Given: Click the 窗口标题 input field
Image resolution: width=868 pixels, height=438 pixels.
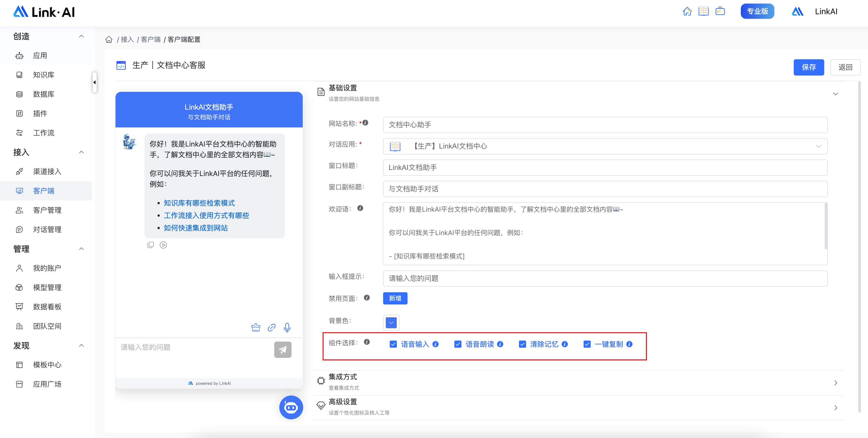Looking at the screenshot, I should (x=605, y=167).
